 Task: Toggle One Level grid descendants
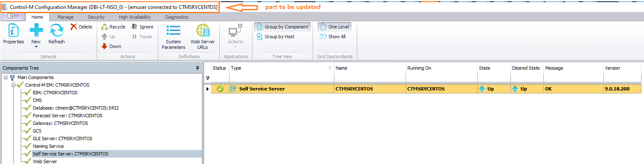[x=334, y=27]
